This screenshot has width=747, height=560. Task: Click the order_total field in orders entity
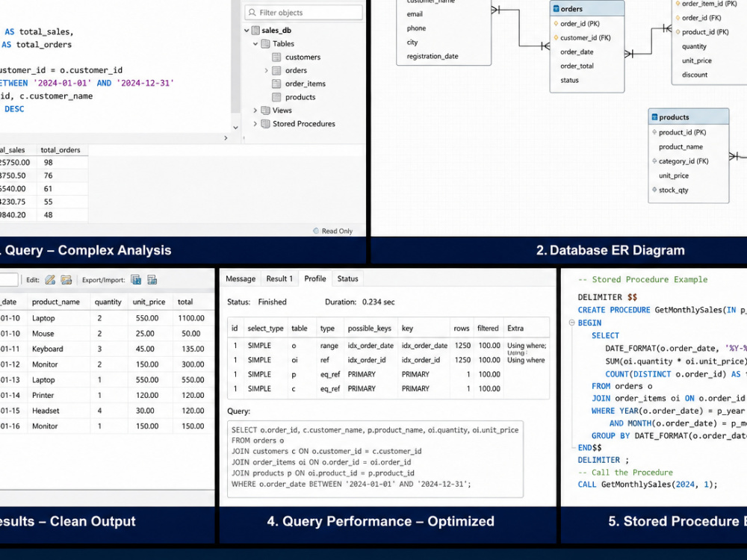click(x=577, y=66)
